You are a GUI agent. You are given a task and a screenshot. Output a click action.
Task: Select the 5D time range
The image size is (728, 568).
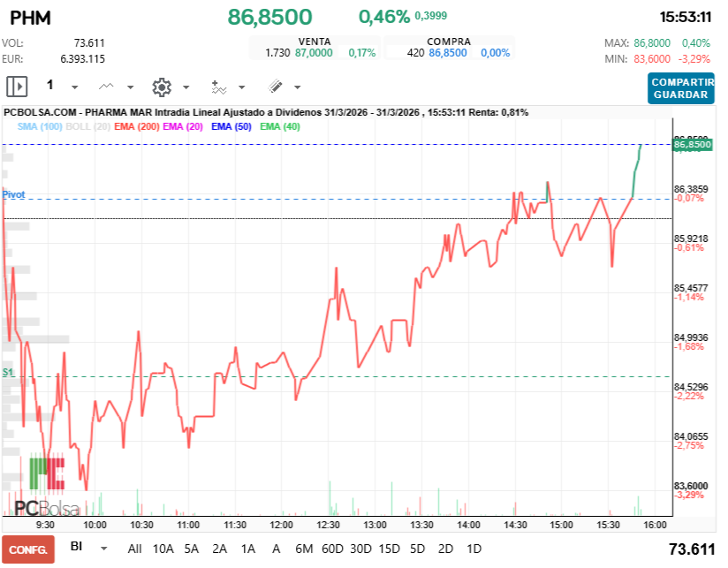click(x=417, y=549)
